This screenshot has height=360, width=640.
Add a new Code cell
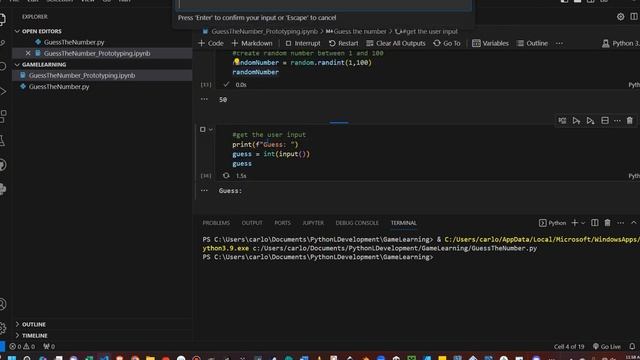tap(211, 43)
